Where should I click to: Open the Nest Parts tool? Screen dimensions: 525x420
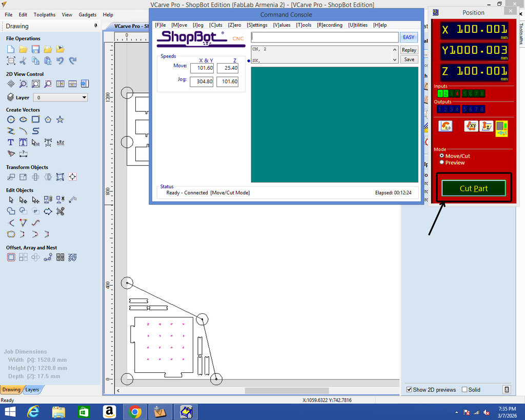click(73, 257)
